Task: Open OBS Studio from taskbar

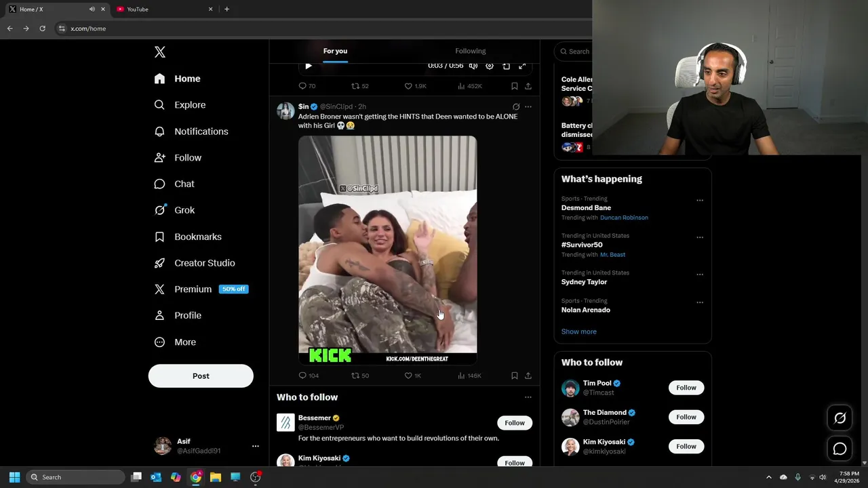Action: tap(255, 477)
